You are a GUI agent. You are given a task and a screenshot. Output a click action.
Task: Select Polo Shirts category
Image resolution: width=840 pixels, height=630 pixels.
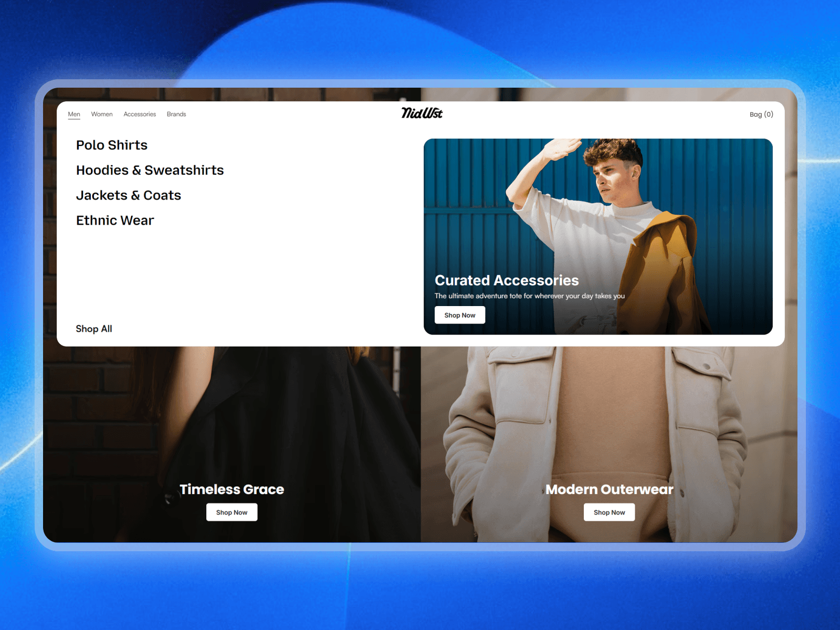click(112, 145)
